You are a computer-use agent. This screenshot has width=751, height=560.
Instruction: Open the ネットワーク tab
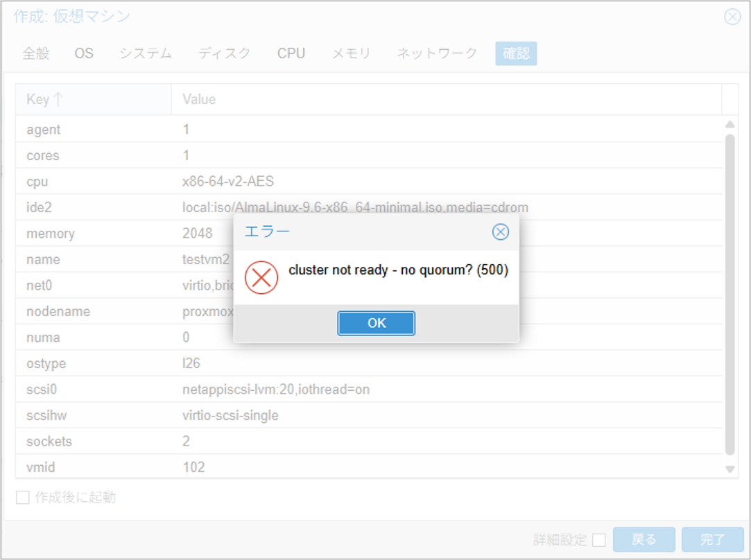tap(437, 53)
